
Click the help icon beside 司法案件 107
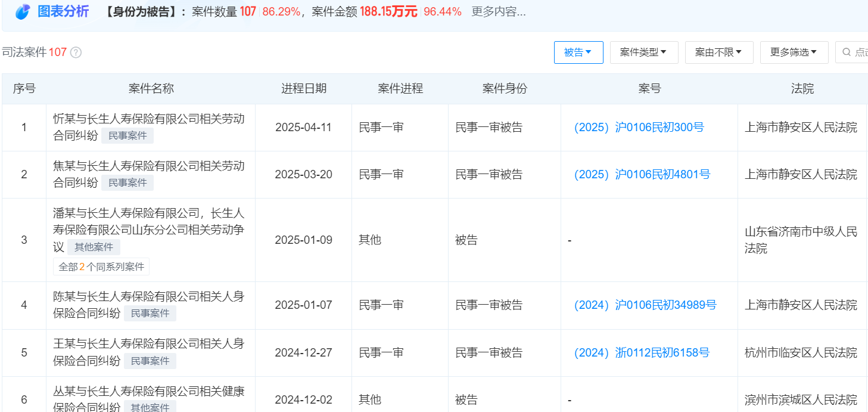click(x=76, y=52)
